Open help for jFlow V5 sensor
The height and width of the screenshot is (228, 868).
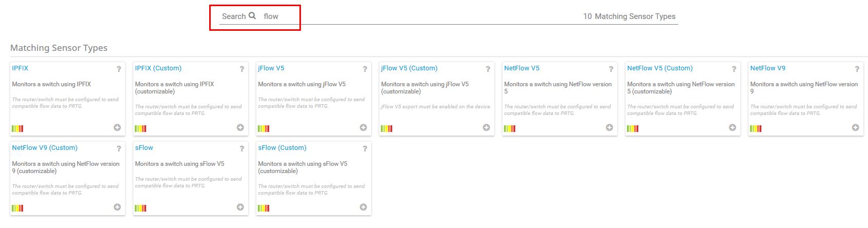(x=365, y=69)
